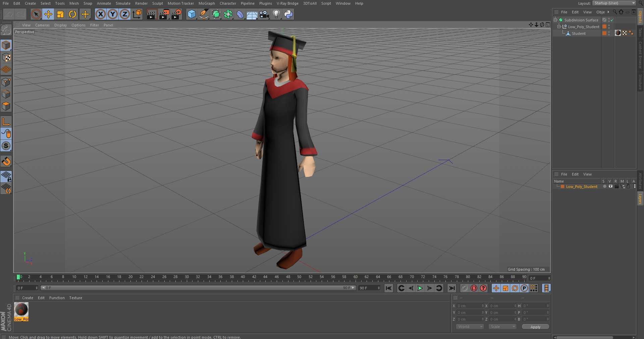Open the Character menu
The image size is (644, 339).
pos(228,3)
